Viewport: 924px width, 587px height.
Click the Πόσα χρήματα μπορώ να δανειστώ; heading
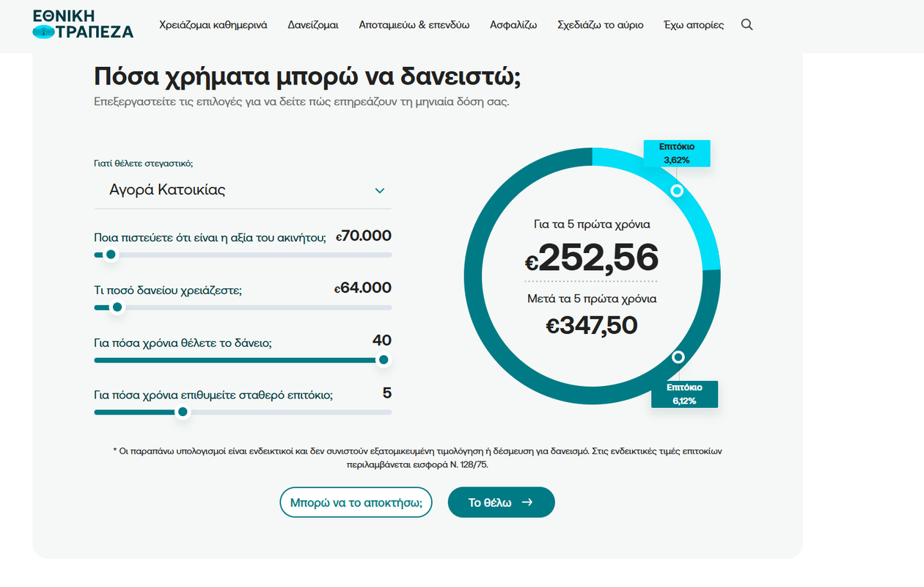click(x=308, y=77)
